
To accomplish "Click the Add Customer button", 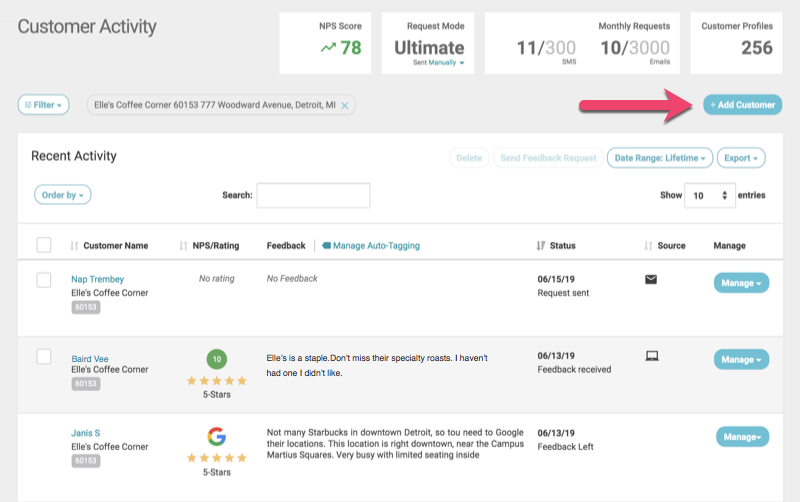I will pos(742,104).
